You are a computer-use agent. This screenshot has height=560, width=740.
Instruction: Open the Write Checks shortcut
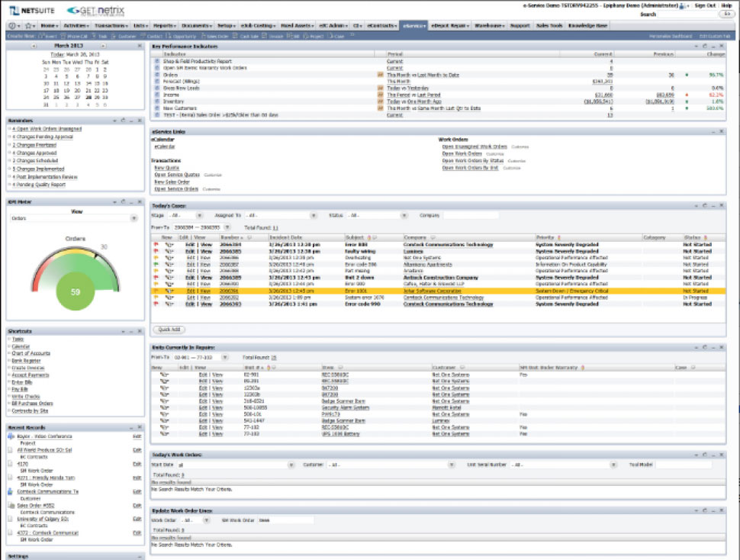pos(25,396)
